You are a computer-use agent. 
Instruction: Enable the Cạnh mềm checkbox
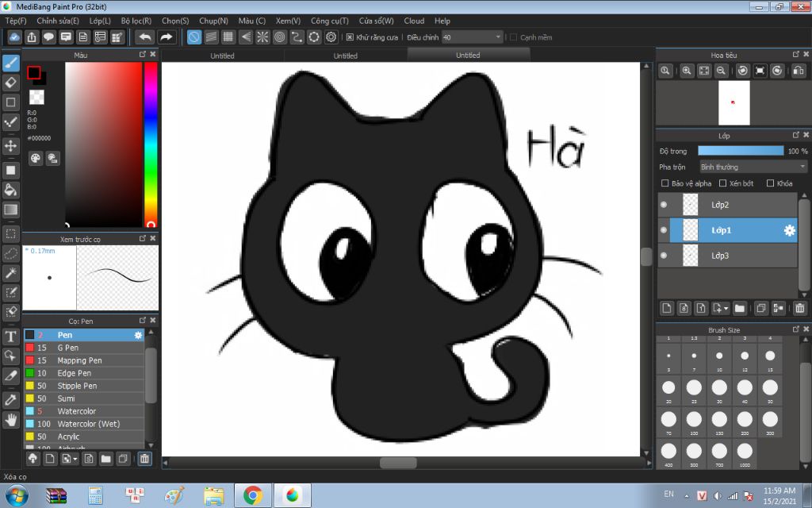pyautogui.click(x=513, y=37)
